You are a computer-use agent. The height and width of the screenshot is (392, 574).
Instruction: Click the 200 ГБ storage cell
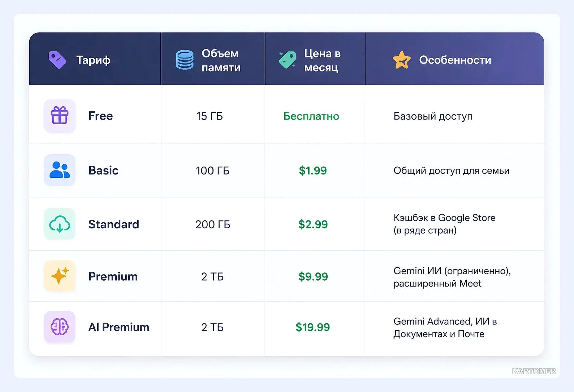click(213, 224)
